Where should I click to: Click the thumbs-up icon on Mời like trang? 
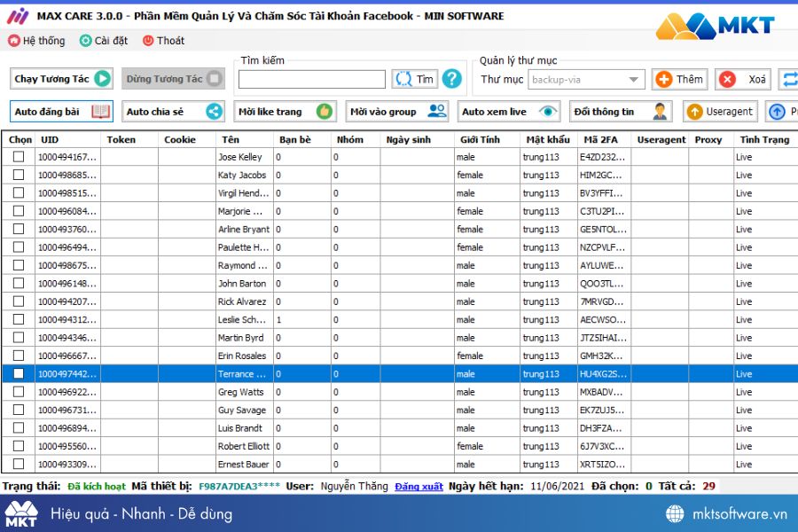tap(325, 112)
